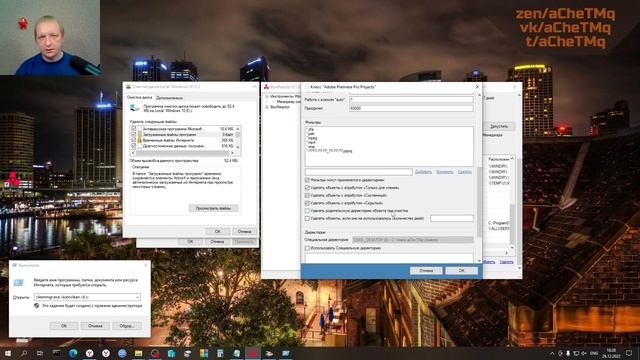
Task: Toggle delete objects with 'Системный' attribute
Action: click(307, 196)
